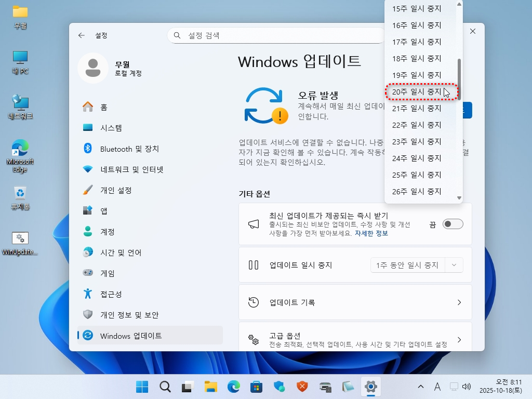Click the Settings gear on the taskbar

click(x=371, y=387)
